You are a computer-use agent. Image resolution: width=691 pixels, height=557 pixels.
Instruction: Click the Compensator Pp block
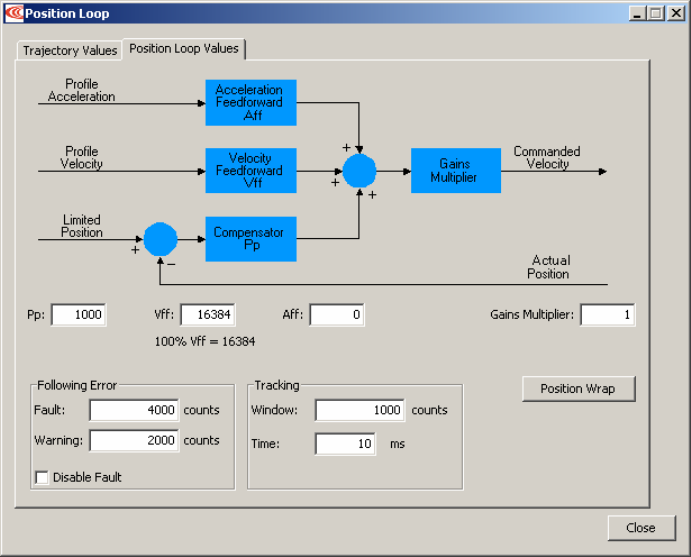click(251, 239)
